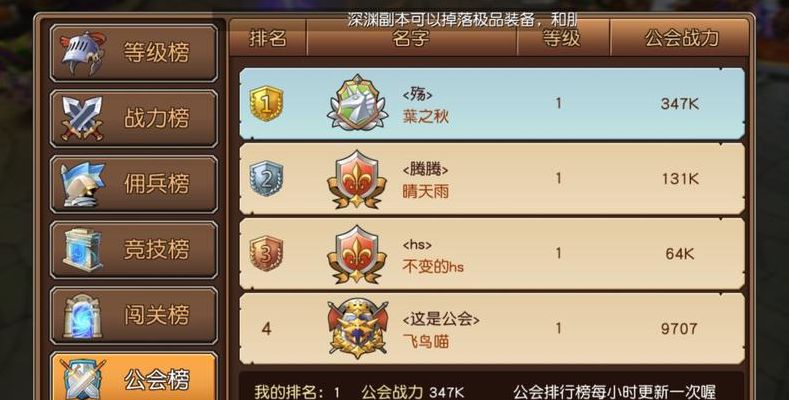Viewport: 789px width, 400px height.
Task: Select the 不变的hs guild row
Action: point(492,254)
